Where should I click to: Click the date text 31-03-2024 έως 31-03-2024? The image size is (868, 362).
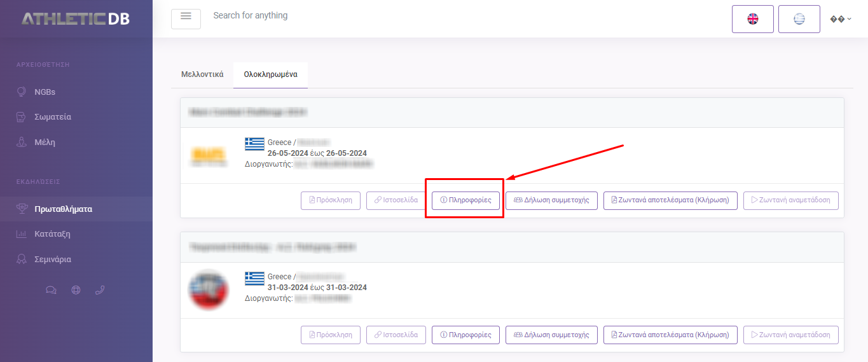click(317, 288)
